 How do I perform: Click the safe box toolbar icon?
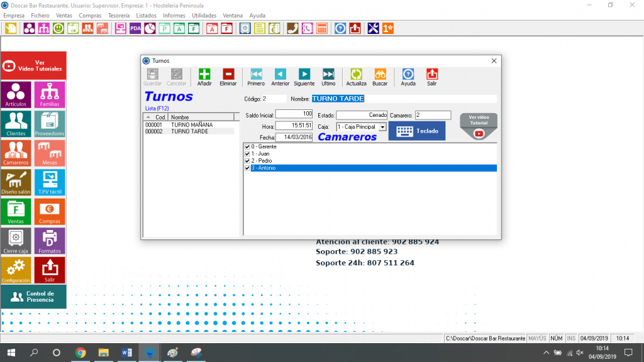pyautogui.click(x=245, y=28)
